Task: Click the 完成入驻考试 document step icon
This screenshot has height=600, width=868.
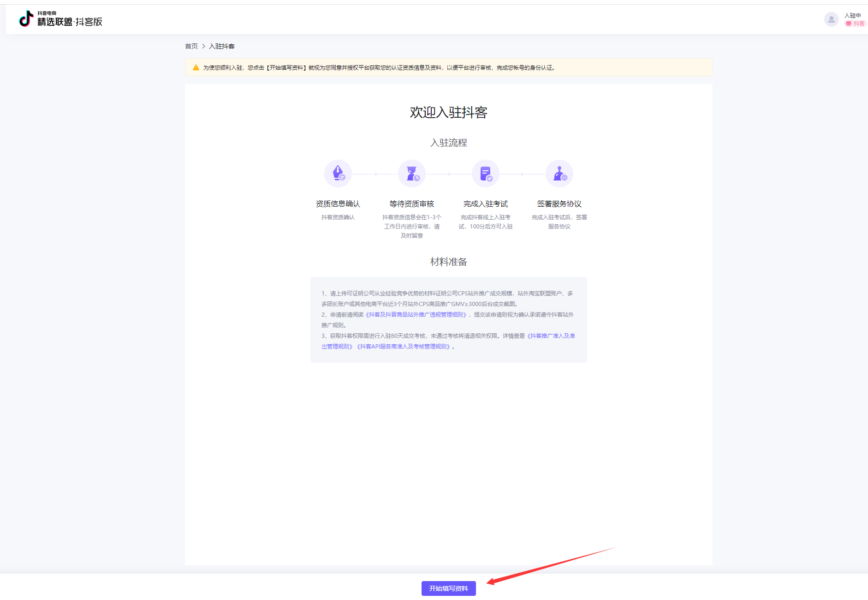Action: click(486, 174)
